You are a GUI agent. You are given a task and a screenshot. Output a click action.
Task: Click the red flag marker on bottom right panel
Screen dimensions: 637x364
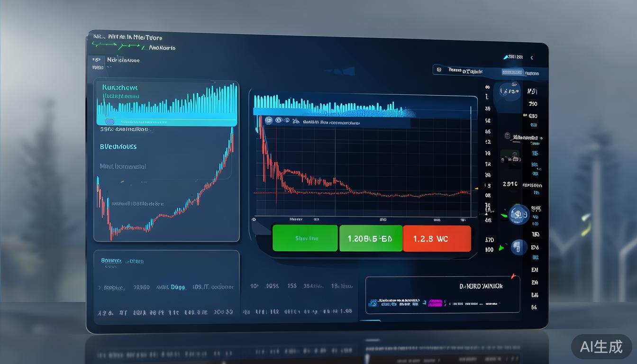click(512, 276)
